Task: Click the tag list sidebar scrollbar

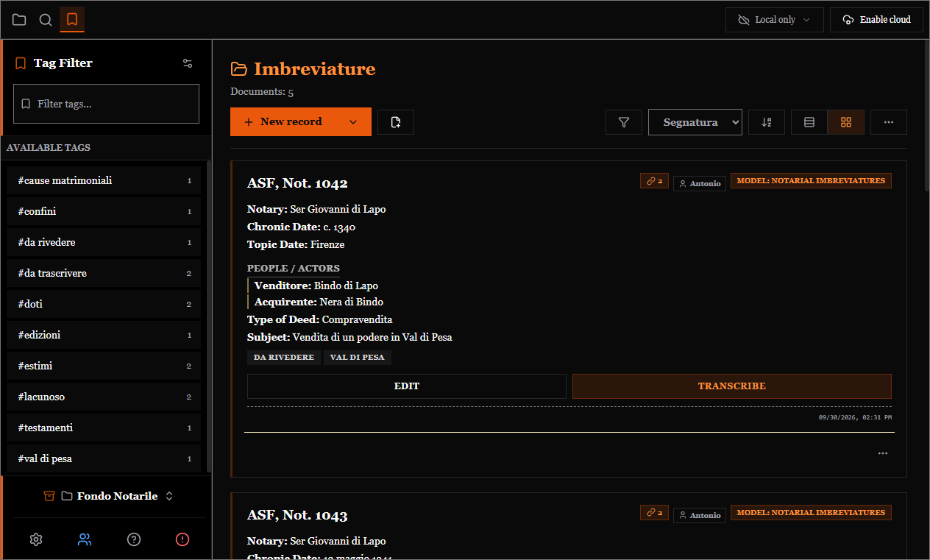Action: click(209, 316)
